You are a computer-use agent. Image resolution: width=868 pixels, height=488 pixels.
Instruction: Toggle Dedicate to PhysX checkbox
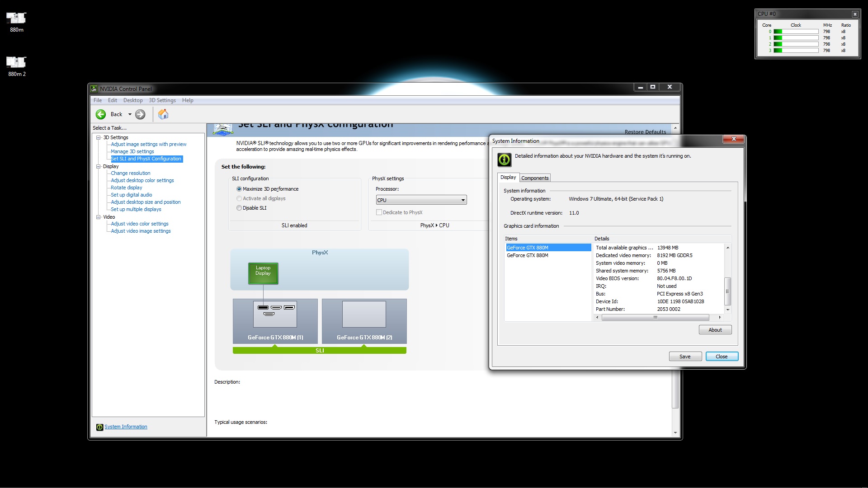[x=379, y=212]
